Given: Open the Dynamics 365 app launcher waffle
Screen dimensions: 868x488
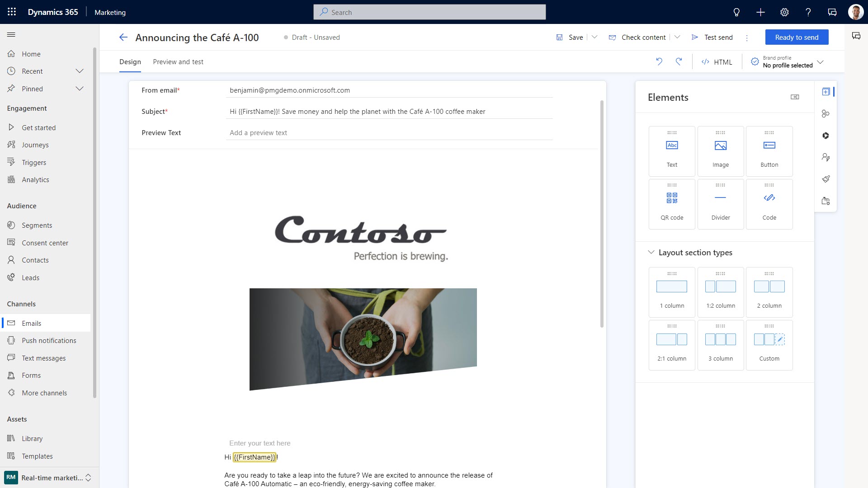Looking at the screenshot, I should 11,12.
